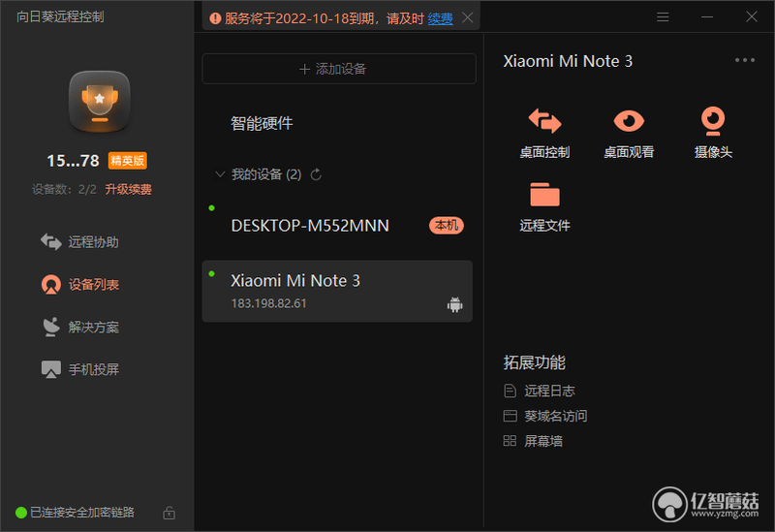Click the IP address 183.198.82.61
Image resolution: width=775 pixels, height=532 pixels.
(x=268, y=303)
